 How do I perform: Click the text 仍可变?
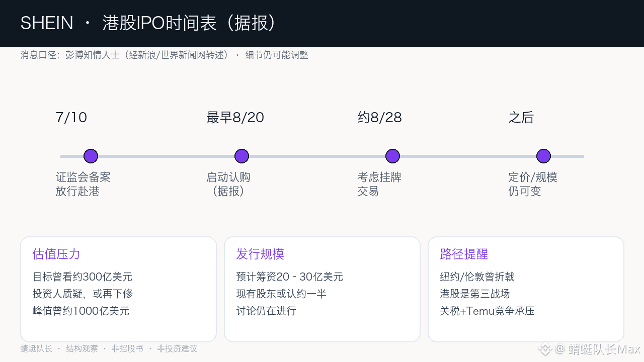[x=525, y=191]
